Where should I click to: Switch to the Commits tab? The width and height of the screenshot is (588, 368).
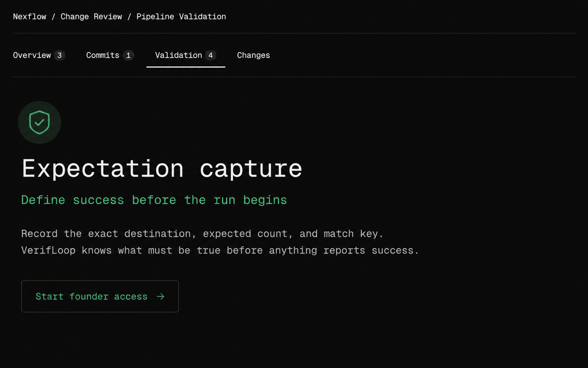point(110,55)
